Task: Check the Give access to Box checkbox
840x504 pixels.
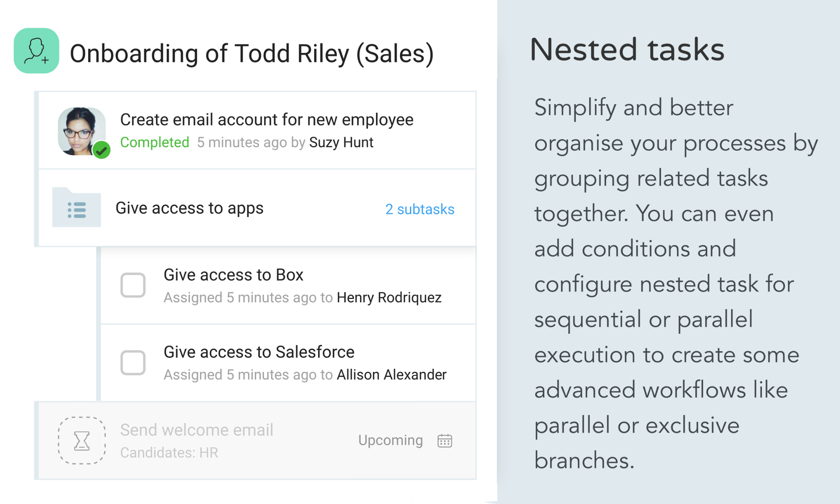Action: click(133, 285)
